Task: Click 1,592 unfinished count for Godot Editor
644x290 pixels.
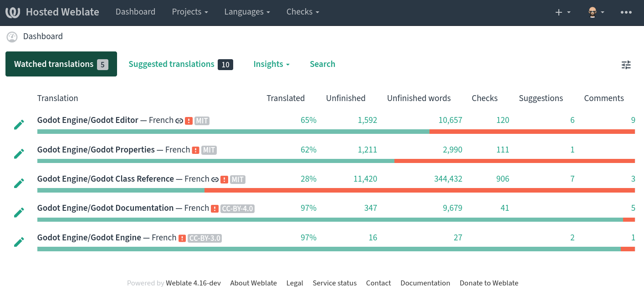Action: click(367, 120)
